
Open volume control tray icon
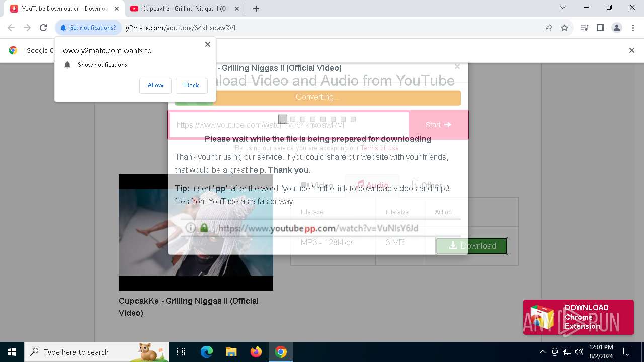click(579, 352)
